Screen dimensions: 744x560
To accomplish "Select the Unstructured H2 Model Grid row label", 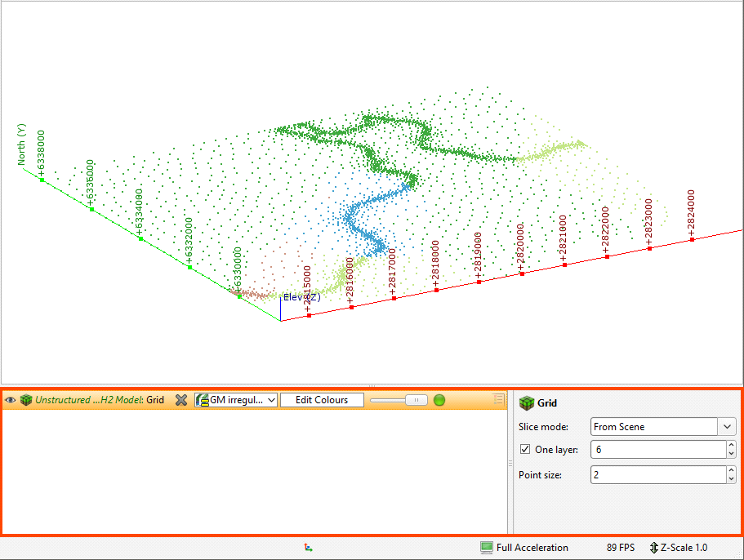I will [x=100, y=400].
